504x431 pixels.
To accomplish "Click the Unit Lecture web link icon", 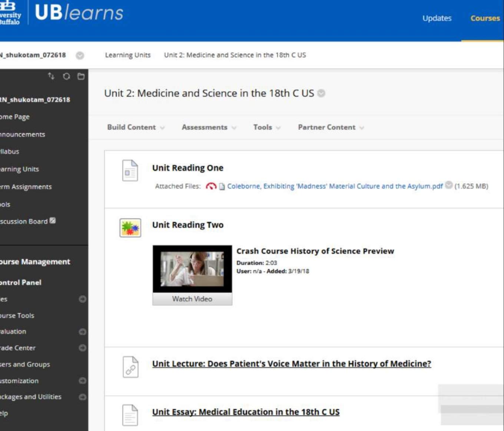I will (x=130, y=367).
